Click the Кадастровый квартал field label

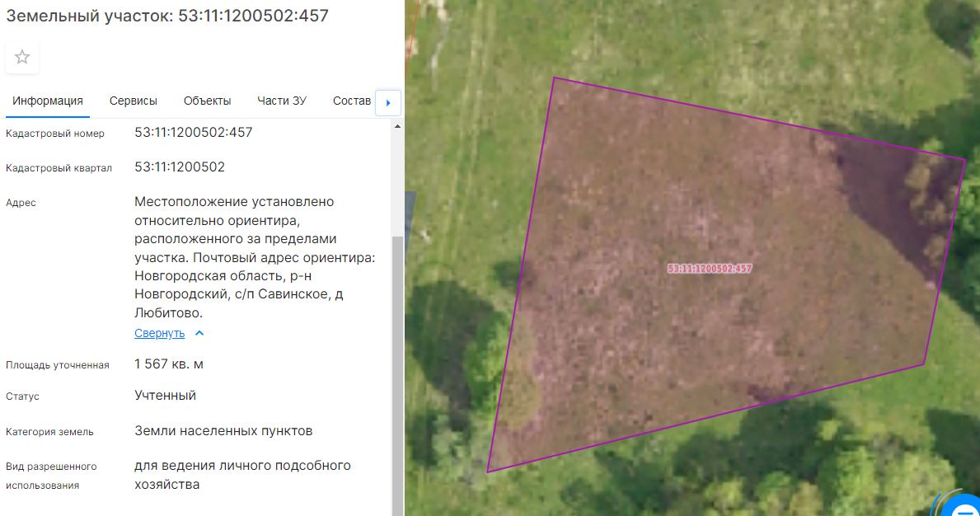59,168
